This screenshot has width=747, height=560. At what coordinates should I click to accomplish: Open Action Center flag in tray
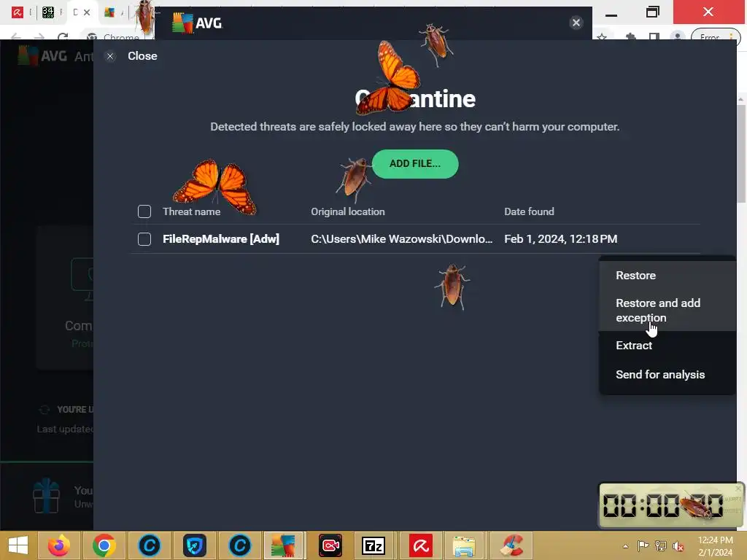pyautogui.click(x=643, y=546)
